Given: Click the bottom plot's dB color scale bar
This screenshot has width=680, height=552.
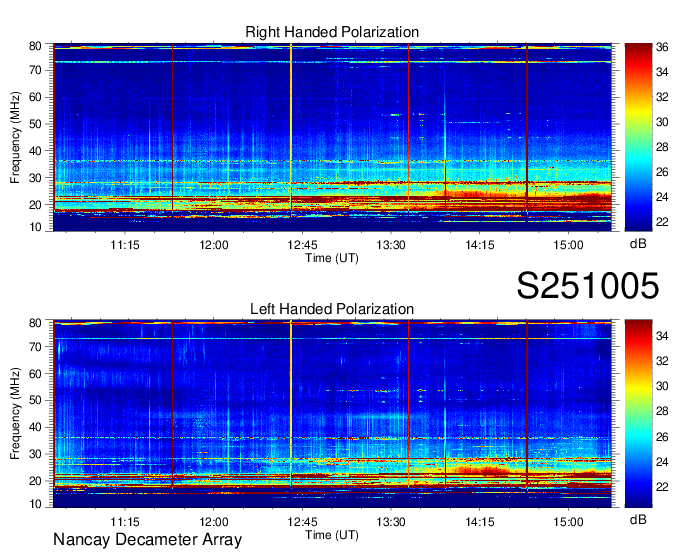Looking at the screenshot, I should click(x=637, y=413).
